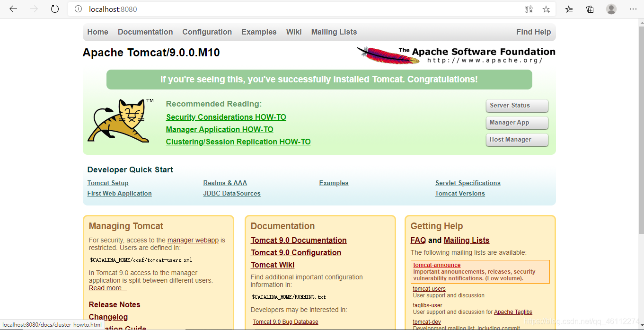Open Tomcat 9.0 Bug Database link

click(285, 322)
